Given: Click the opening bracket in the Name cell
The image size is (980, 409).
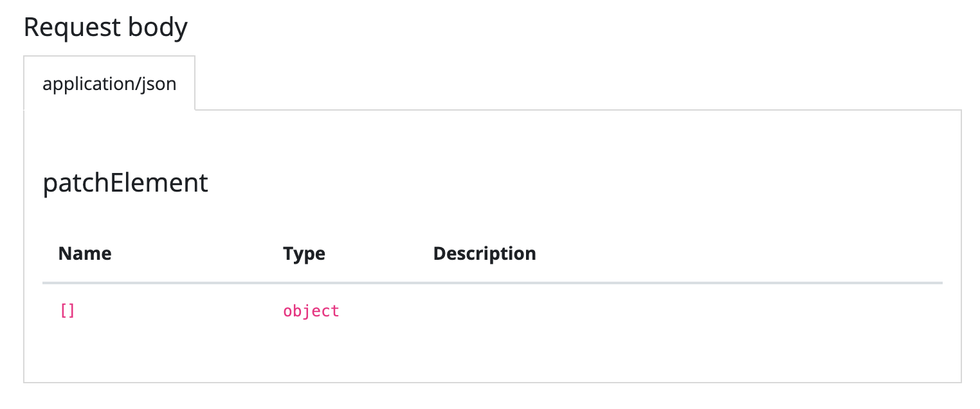Looking at the screenshot, I should [x=63, y=311].
